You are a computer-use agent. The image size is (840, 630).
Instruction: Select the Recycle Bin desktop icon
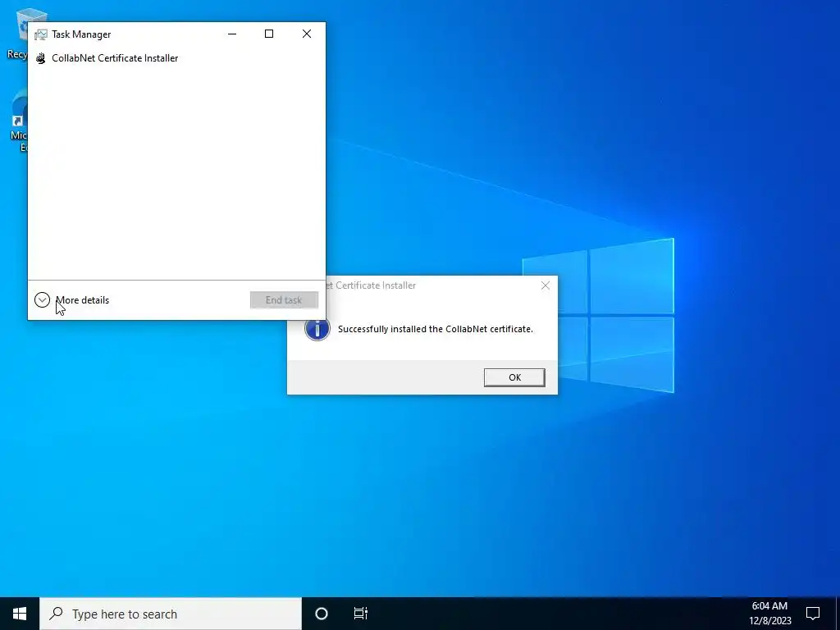tap(18, 32)
